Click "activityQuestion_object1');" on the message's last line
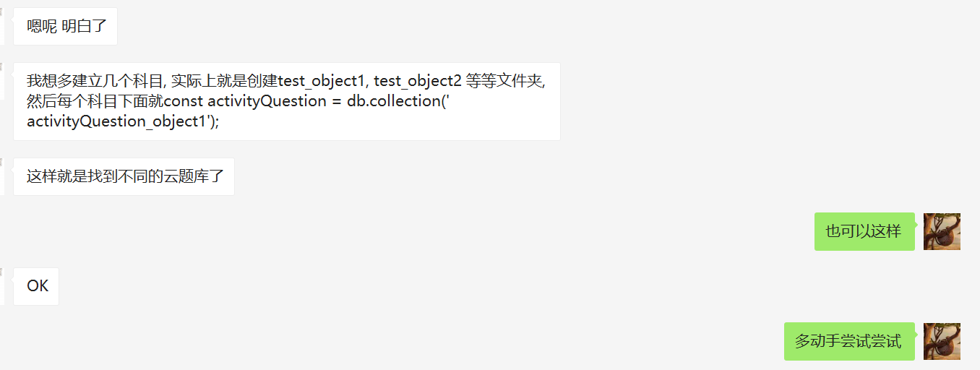The width and height of the screenshot is (980, 370). (123, 121)
